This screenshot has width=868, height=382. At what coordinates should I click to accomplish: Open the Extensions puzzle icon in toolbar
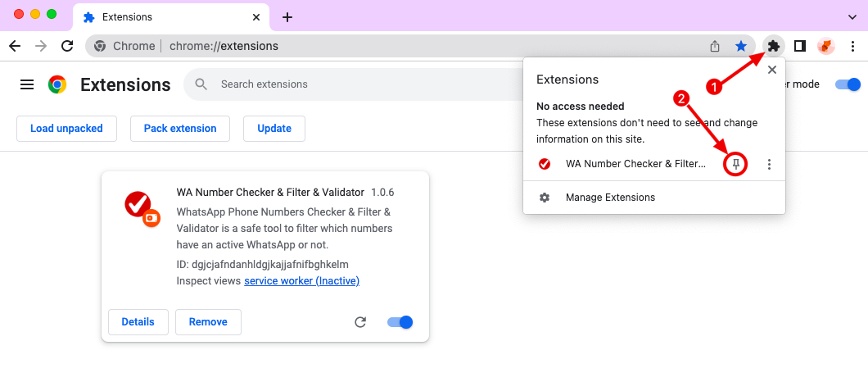click(x=773, y=46)
